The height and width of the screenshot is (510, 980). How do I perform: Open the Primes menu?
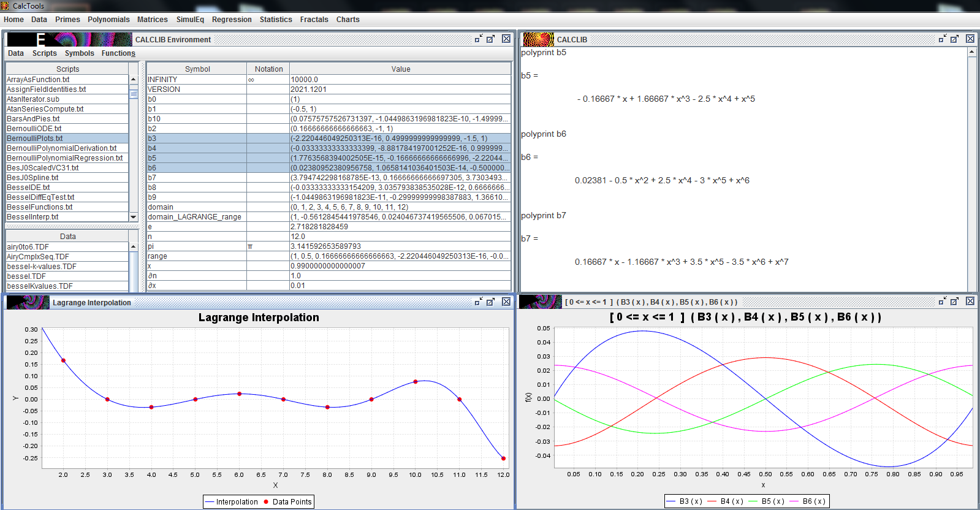coord(67,20)
